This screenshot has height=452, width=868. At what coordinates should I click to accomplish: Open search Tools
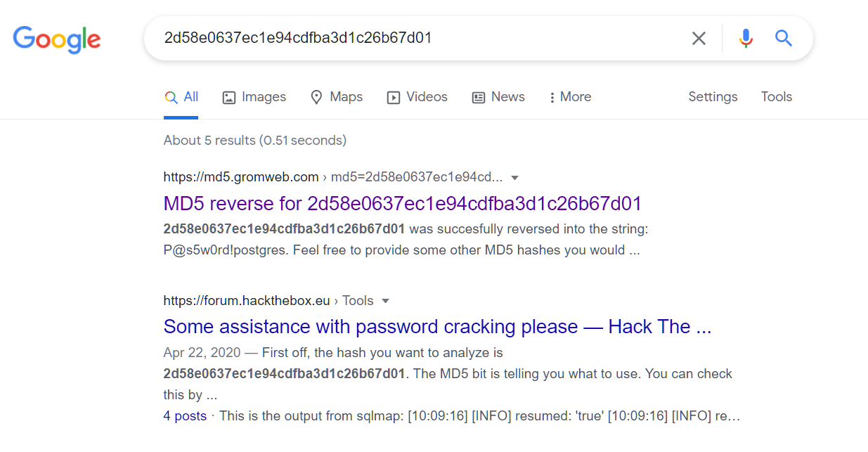point(776,97)
